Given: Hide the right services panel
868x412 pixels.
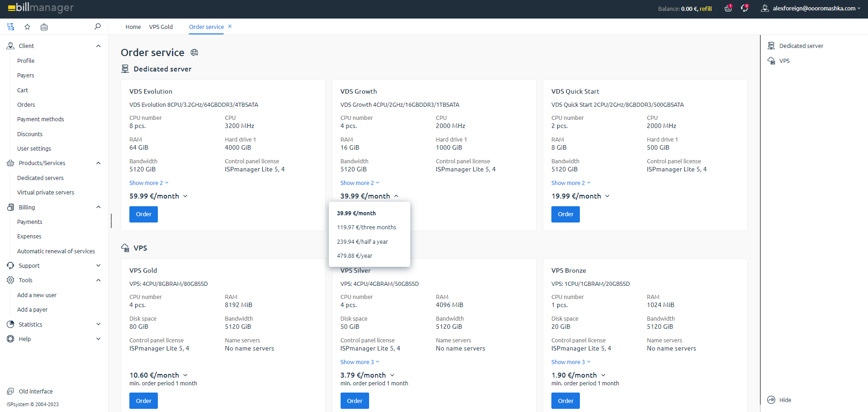Looking at the screenshot, I should coord(778,400).
